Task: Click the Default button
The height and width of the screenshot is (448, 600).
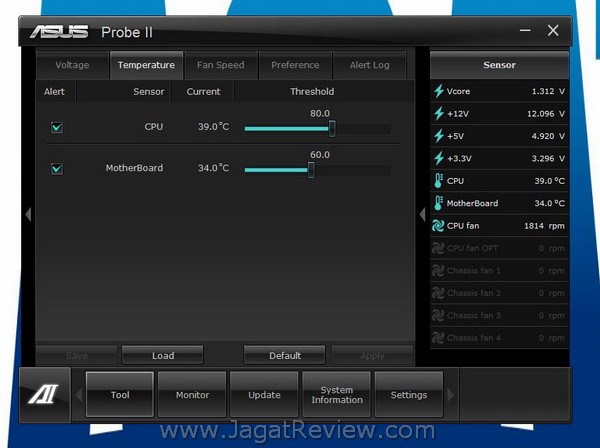Action: (285, 355)
